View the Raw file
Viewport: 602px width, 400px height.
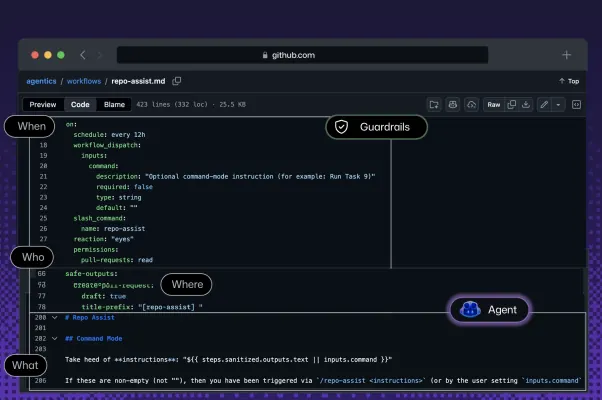[x=494, y=104]
